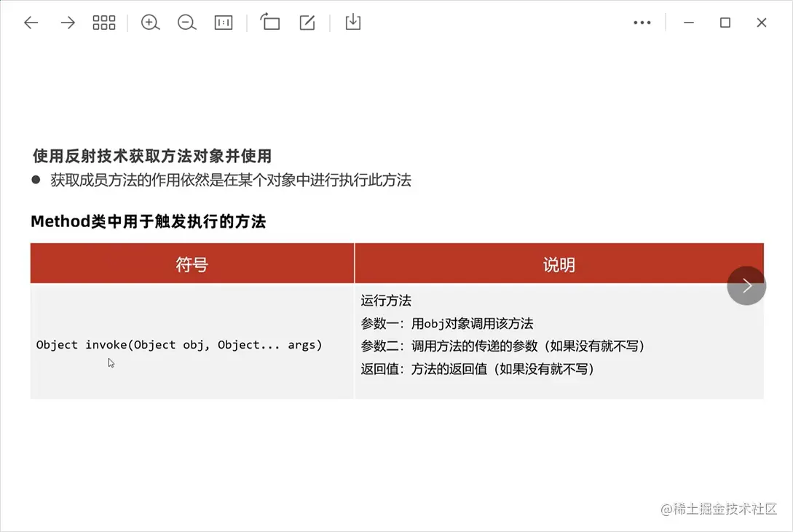The width and height of the screenshot is (793, 532).
Task: Click the 参数一 用obj对象调用该方法 line
Action: pyautogui.click(x=447, y=323)
